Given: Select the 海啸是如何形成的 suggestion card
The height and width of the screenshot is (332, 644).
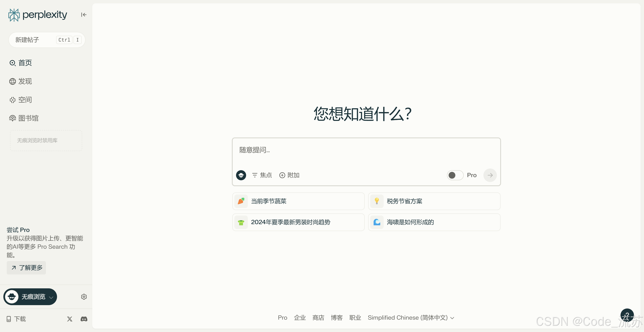Looking at the screenshot, I should click(x=434, y=222).
